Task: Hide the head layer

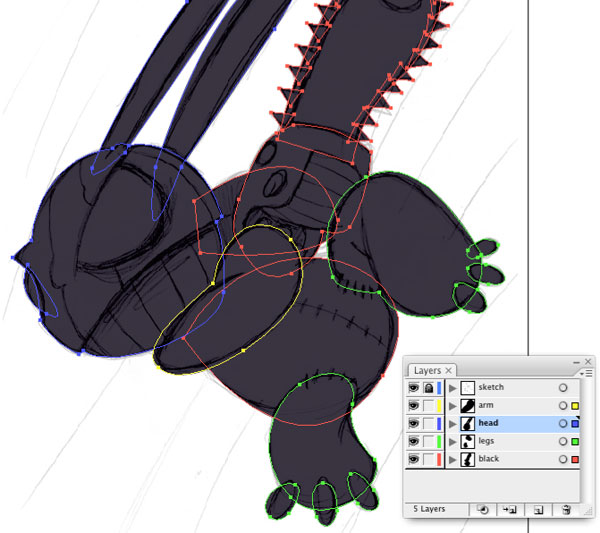Action: point(413,423)
